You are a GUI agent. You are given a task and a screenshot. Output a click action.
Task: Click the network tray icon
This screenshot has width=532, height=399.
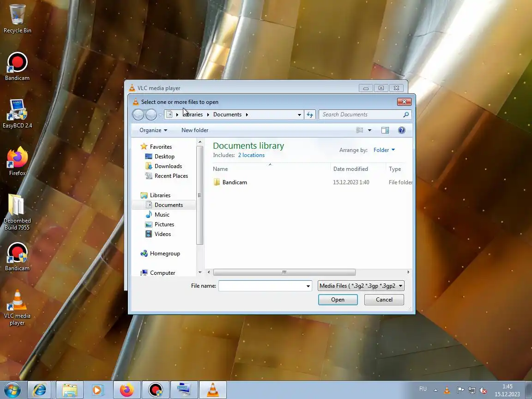472,391
